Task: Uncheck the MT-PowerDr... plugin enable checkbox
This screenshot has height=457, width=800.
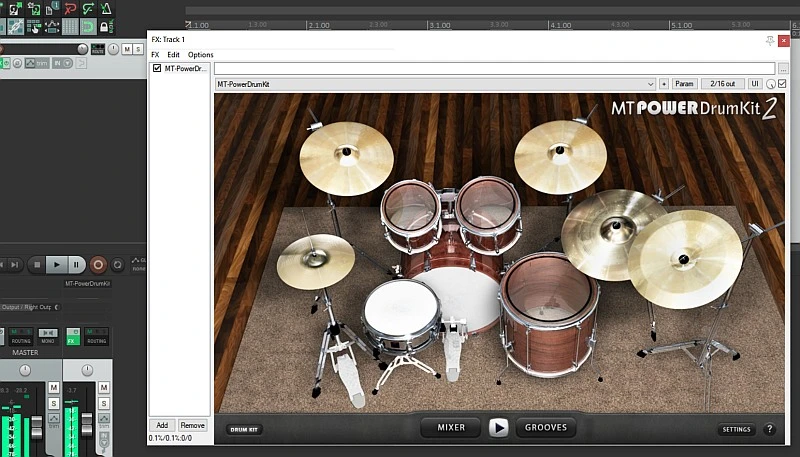Action: [x=157, y=68]
